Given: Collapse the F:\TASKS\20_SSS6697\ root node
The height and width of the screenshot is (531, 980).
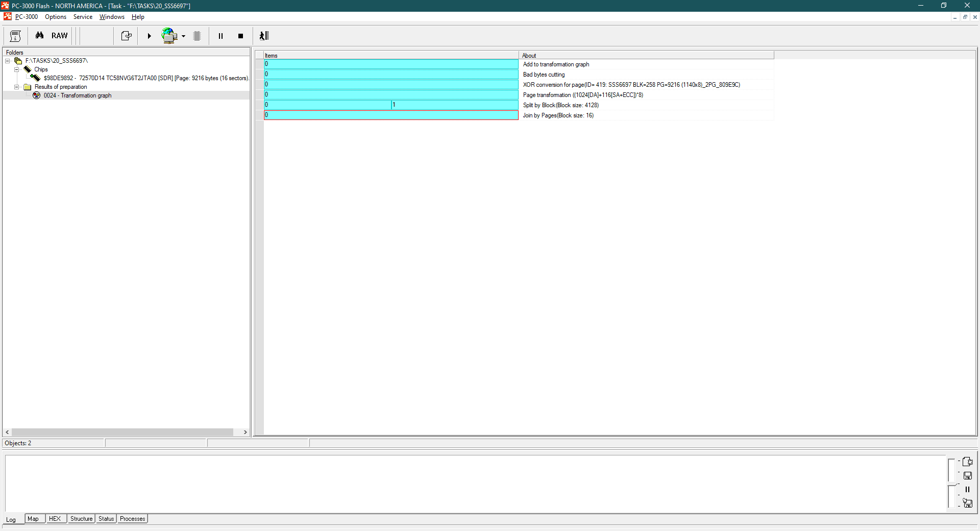Looking at the screenshot, I should point(8,61).
